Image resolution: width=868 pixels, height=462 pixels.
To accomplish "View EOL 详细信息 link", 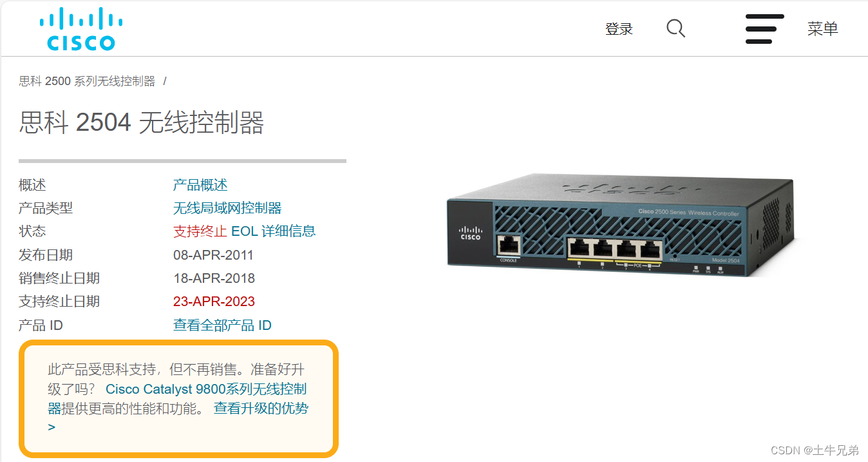I will pos(273,231).
